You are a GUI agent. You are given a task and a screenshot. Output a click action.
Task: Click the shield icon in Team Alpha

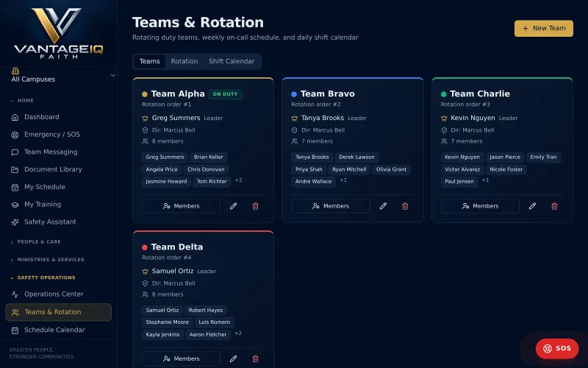(x=145, y=130)
